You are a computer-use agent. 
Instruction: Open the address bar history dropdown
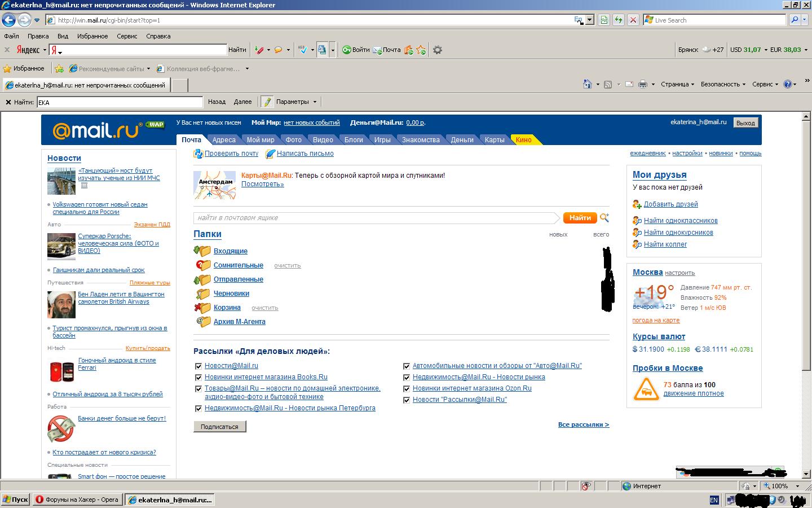pyautogui.click(x=590, y=20)
